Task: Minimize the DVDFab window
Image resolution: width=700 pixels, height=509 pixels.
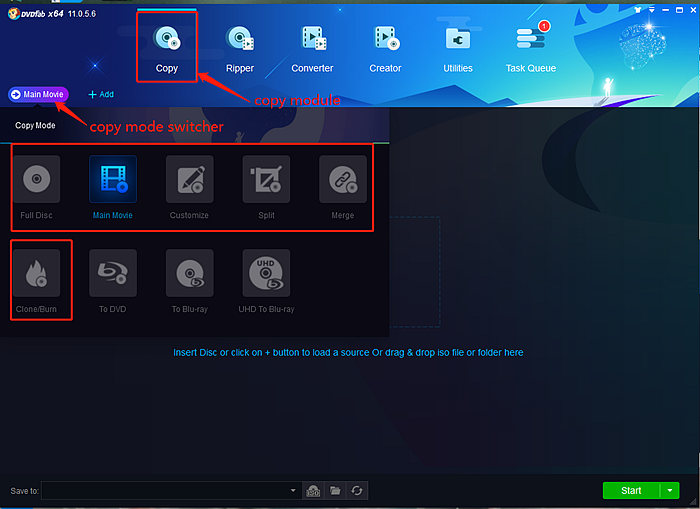Action: point(666,10)
